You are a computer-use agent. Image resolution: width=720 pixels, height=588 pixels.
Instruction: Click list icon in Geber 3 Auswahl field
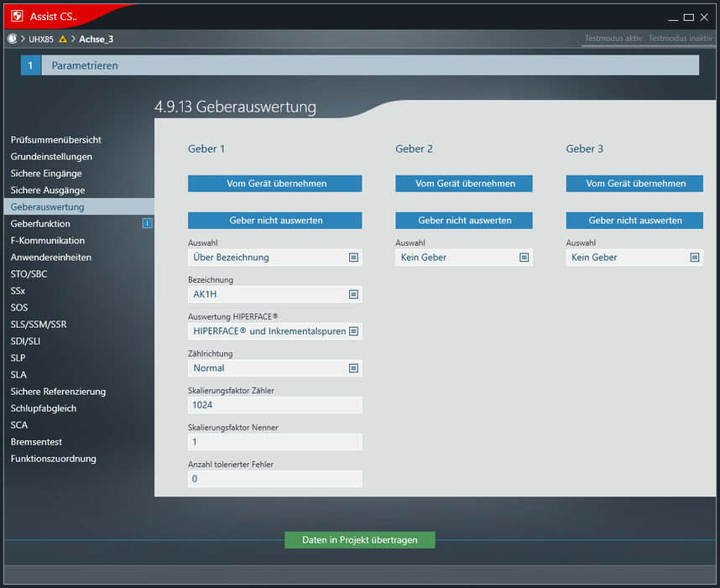tap(695, 258)
